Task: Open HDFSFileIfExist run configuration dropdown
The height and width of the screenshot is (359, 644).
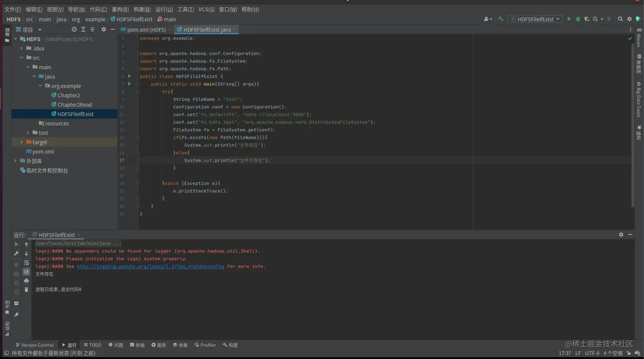Action: click(x=535, y=19)
